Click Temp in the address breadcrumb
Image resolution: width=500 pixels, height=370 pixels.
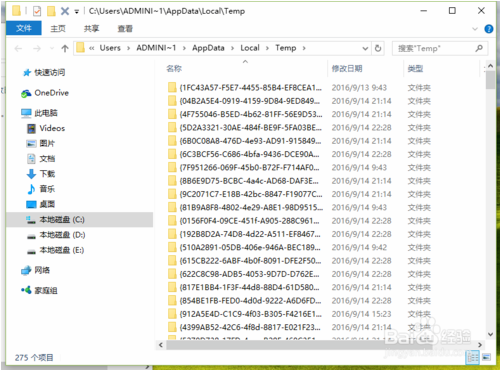coord(286,48)
